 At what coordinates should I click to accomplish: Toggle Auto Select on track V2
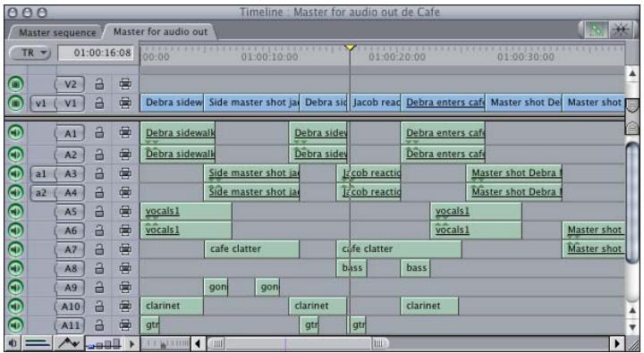click(125, 84)
